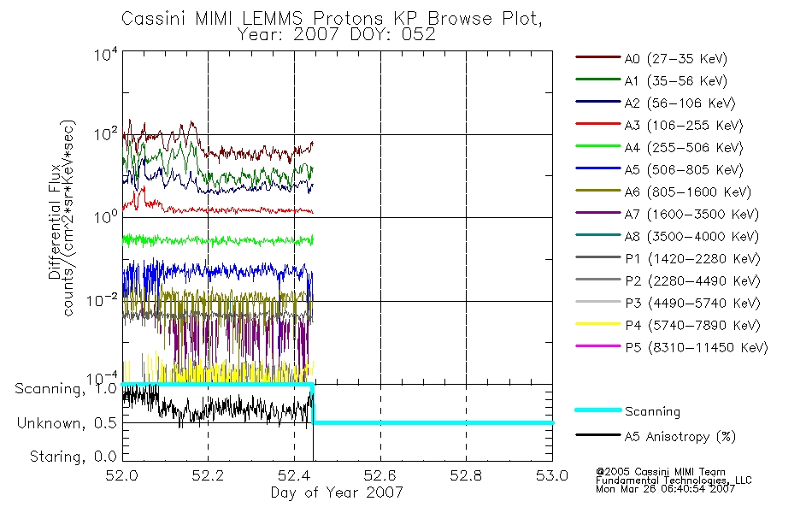Click the dark green A1 legend line swatch

tap(597, 80)
